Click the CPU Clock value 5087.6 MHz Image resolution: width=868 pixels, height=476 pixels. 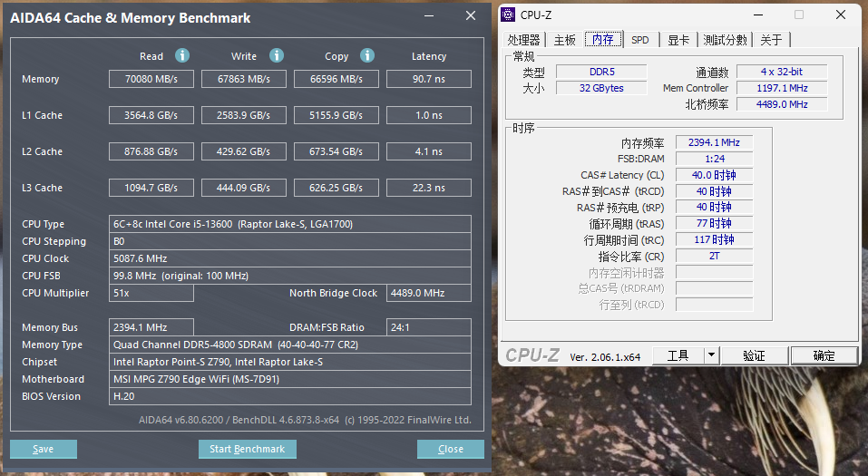click(x=290, y=258)
